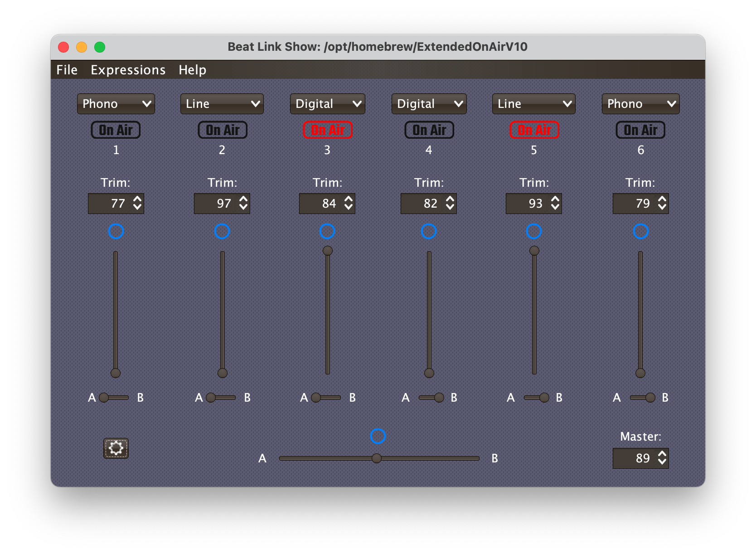756x554 pixels.
Task: Click the yellow minimize window button
Action: pos(82,47)
